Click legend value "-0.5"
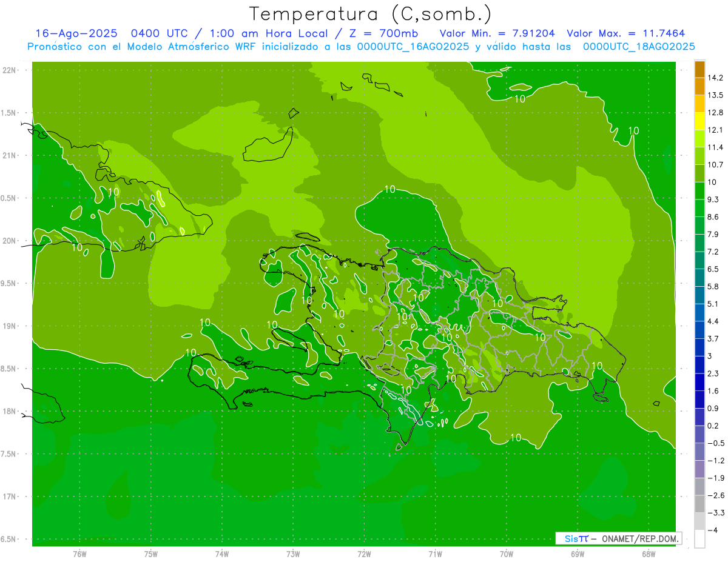This screenshot has height=562, width=728. (x=716, y=443)
